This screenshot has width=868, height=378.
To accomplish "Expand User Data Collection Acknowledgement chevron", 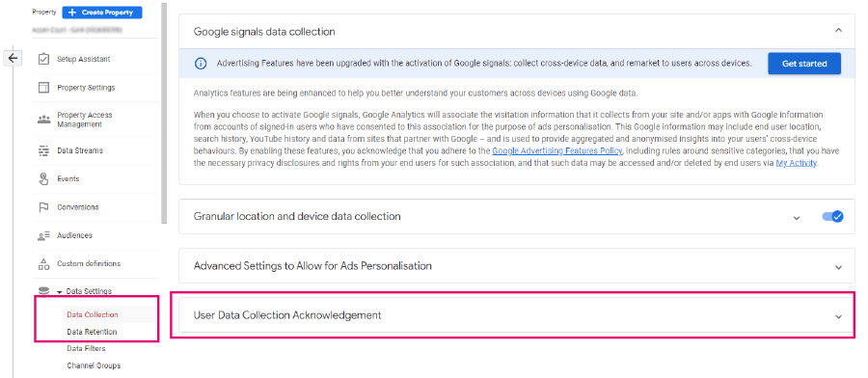I will pyautogui.click(x=839, y=316).
